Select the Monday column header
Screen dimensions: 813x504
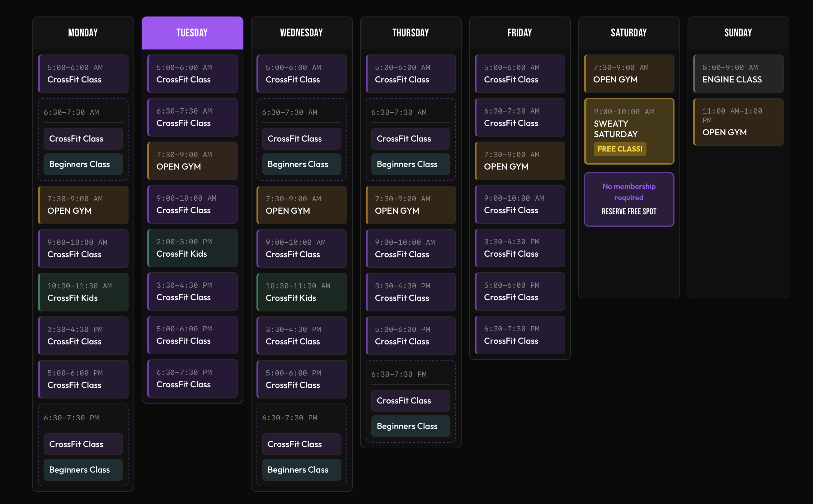click(x=83, y=33)
